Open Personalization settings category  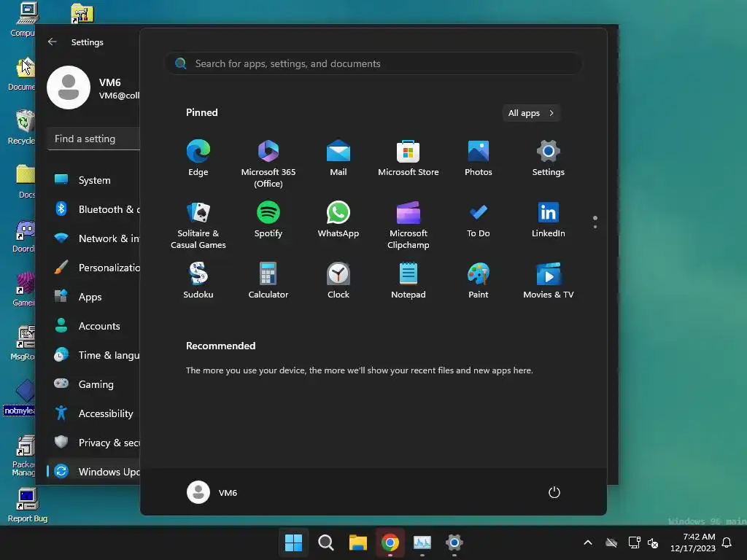pos(94,268)
